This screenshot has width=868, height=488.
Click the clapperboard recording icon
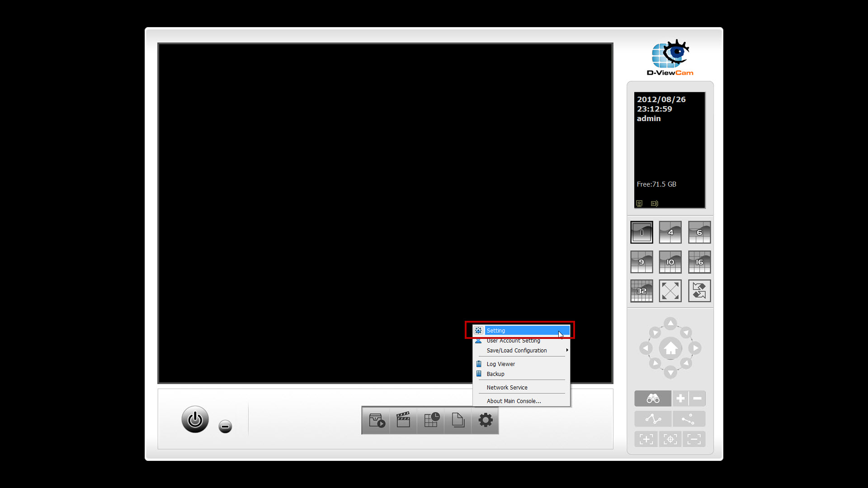(403, 420)
